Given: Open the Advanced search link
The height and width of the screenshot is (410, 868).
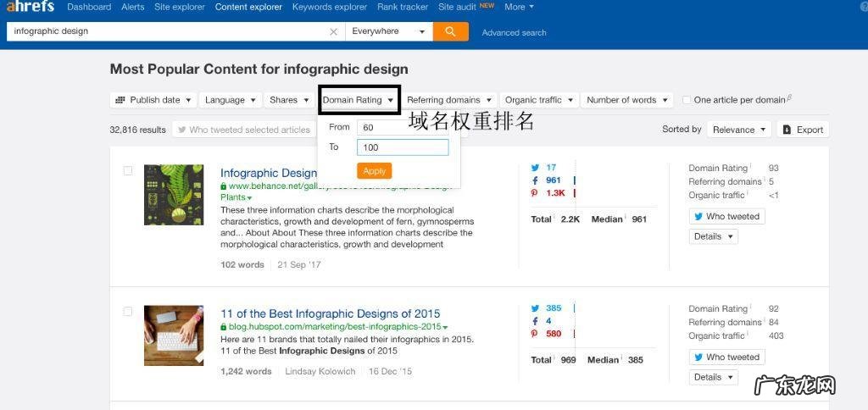Looking at the screenshot, I should (x=514, y=33).
